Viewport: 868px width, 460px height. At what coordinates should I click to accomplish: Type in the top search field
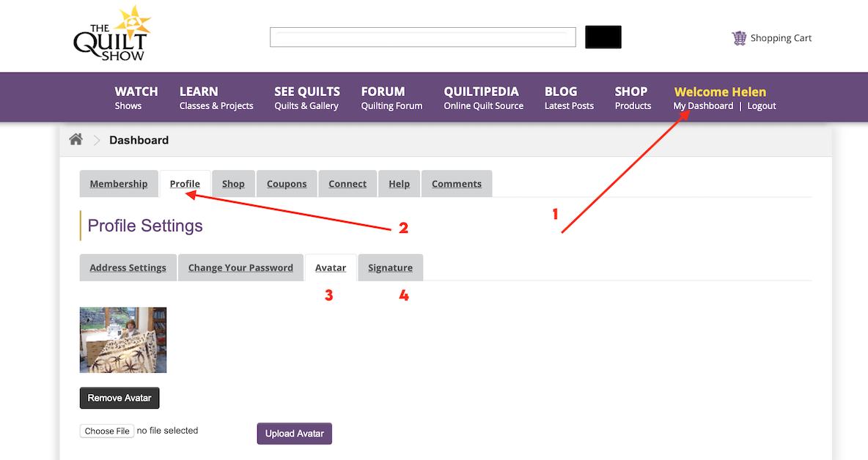(x=422, y=37)
